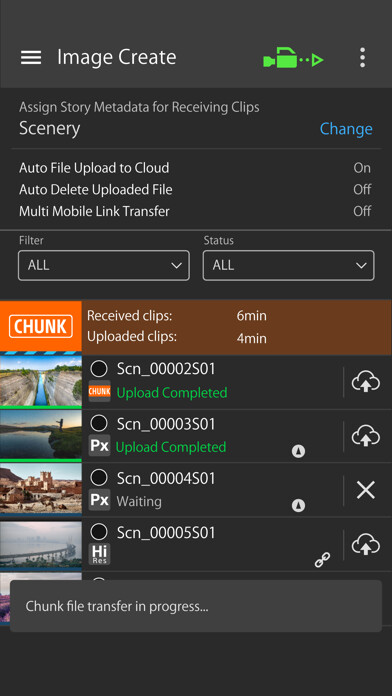
Task: Toggle Multi Mobile Link Transfer setting
Action: (x=195, y=211)
